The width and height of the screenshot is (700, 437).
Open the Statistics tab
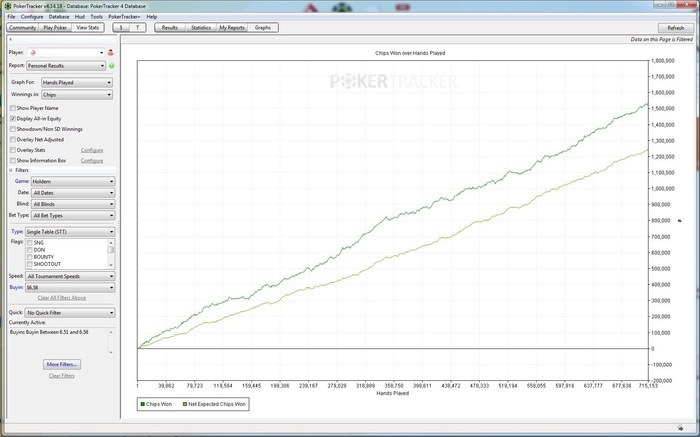[201, 28]
